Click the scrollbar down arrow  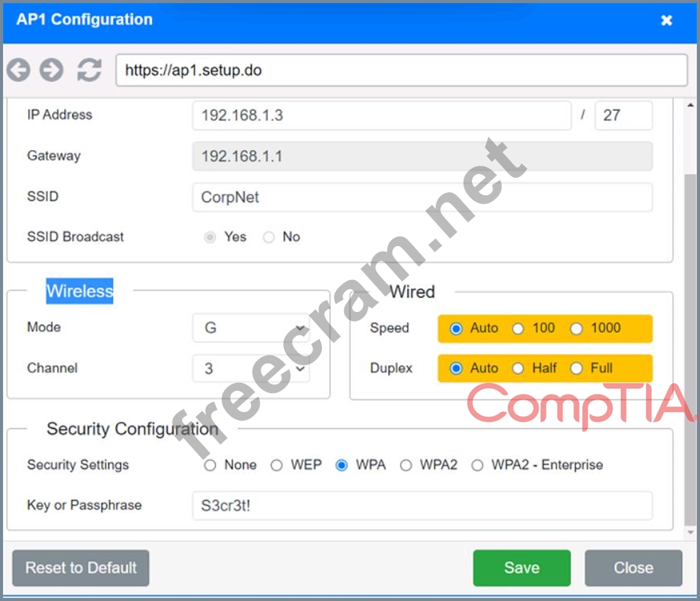point(691,533)
